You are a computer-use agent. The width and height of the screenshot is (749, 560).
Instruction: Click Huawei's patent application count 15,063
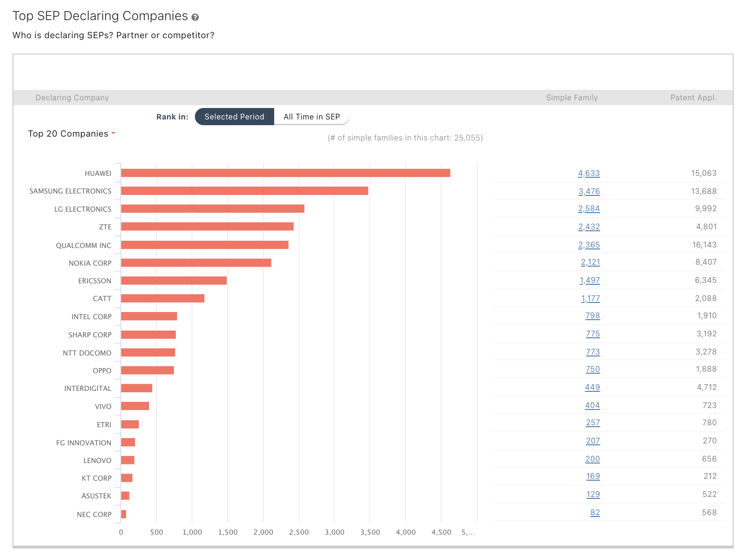coord(704,173)
